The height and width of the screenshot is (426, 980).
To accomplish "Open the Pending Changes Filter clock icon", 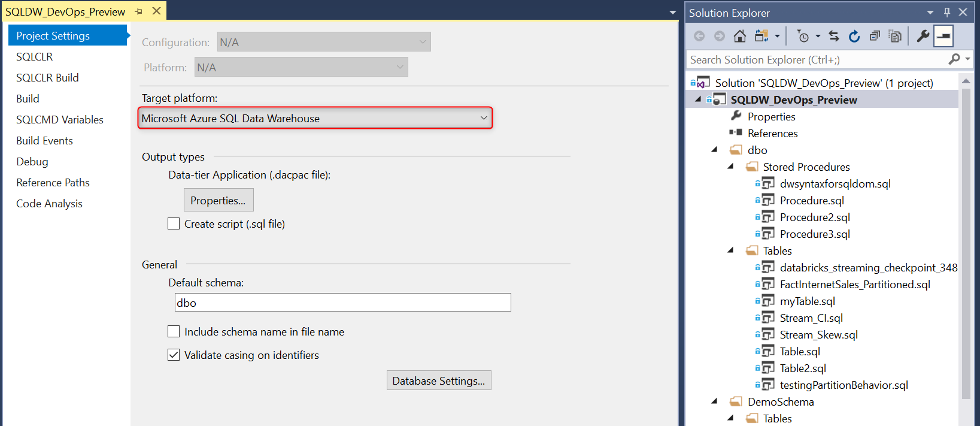I will 803,36.
